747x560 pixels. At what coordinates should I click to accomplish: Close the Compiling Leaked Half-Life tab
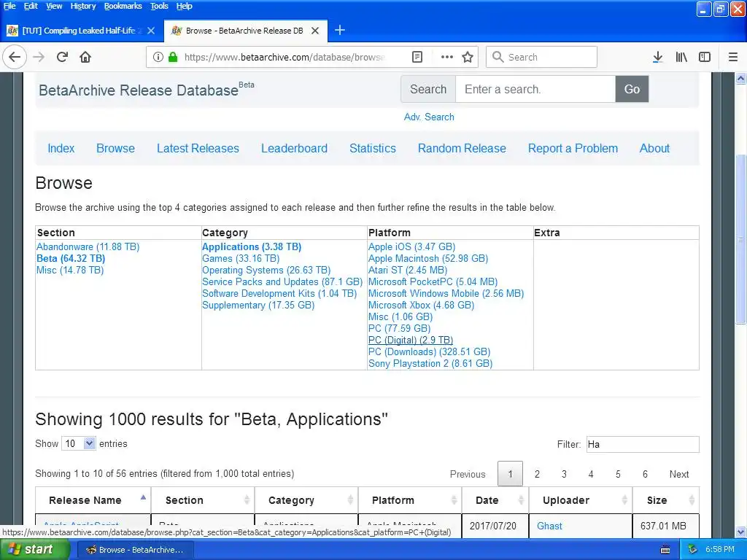(x=151, y=31)
